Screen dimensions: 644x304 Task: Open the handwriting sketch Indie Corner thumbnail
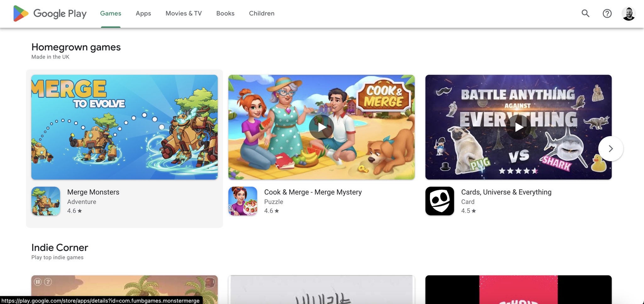[321, 289]
